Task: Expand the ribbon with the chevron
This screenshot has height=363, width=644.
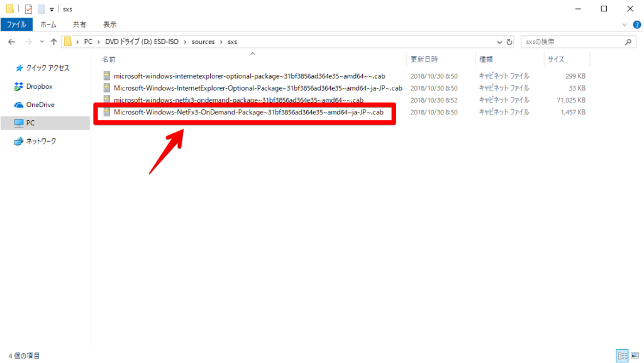Action: coord(625,25)
